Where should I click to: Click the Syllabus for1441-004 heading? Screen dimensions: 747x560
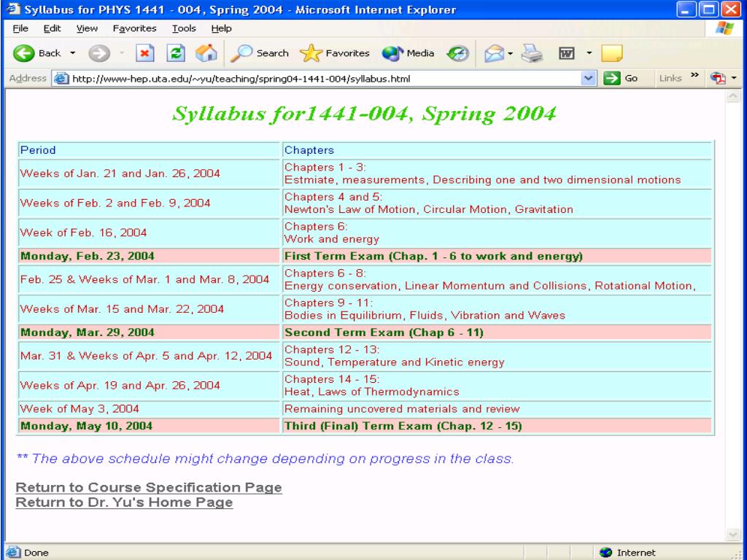[x=364, y=113]
